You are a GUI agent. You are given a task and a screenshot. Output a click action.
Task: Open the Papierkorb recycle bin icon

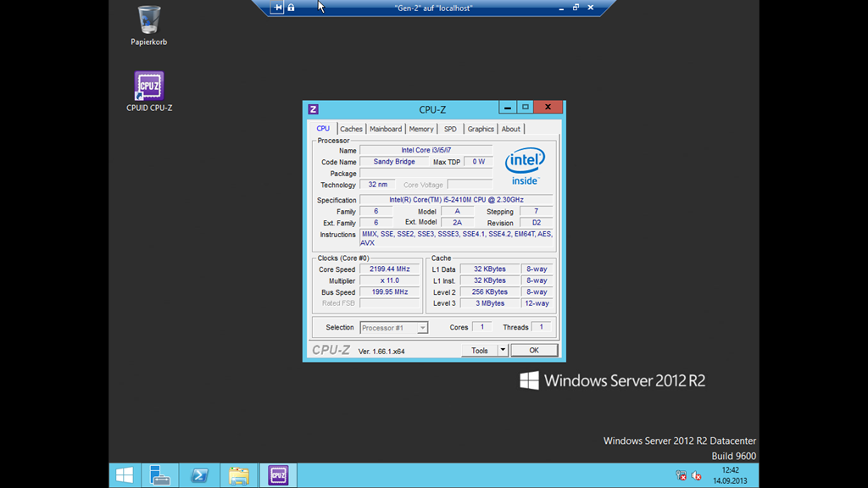(x=148, y=25)
